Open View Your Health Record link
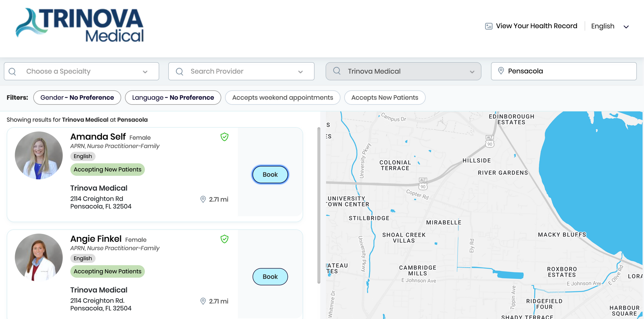This screenshot has width=644, height=319. click(536, 26)
